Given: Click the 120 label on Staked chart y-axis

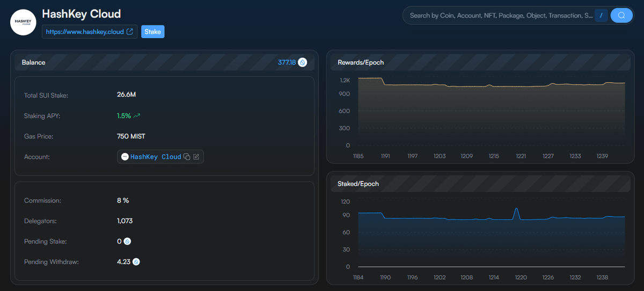Looking at the screenshot, I should point(345,202).
